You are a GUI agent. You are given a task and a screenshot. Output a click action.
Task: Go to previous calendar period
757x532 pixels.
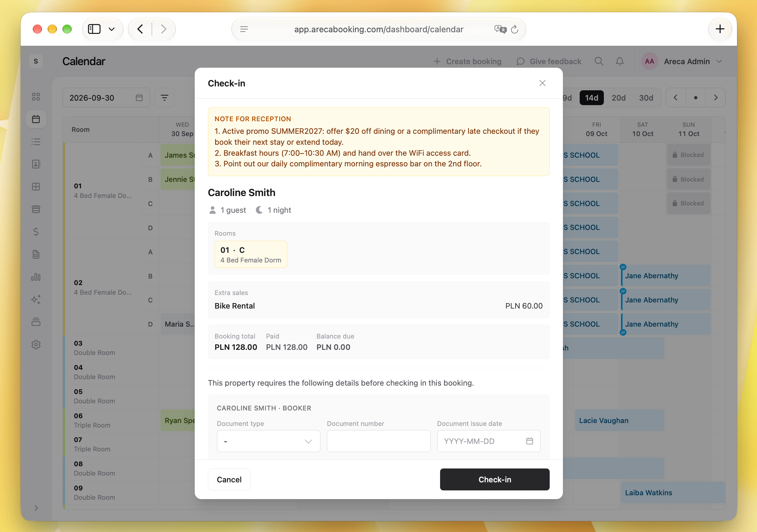[675, 98]
